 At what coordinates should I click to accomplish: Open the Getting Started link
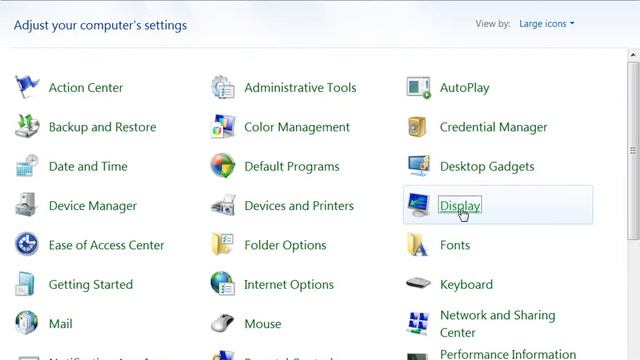click(x=91, y=284)
